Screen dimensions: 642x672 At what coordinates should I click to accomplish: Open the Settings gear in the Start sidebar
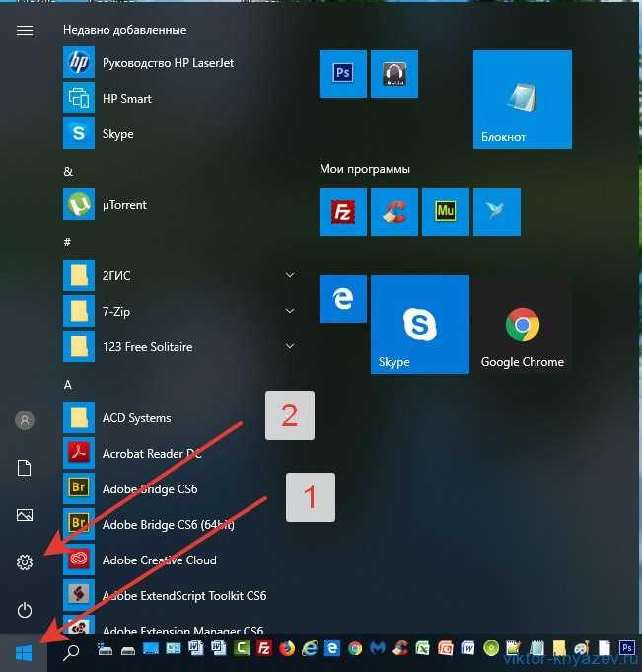pos(25,562)
